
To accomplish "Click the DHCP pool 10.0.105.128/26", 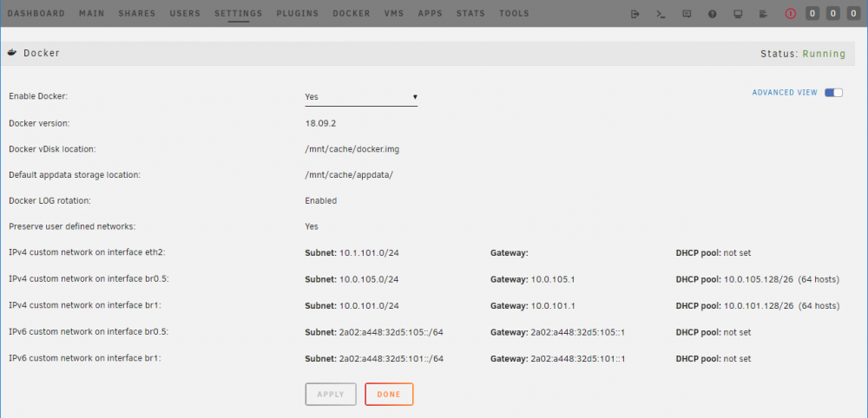I will tap(759, 279).
